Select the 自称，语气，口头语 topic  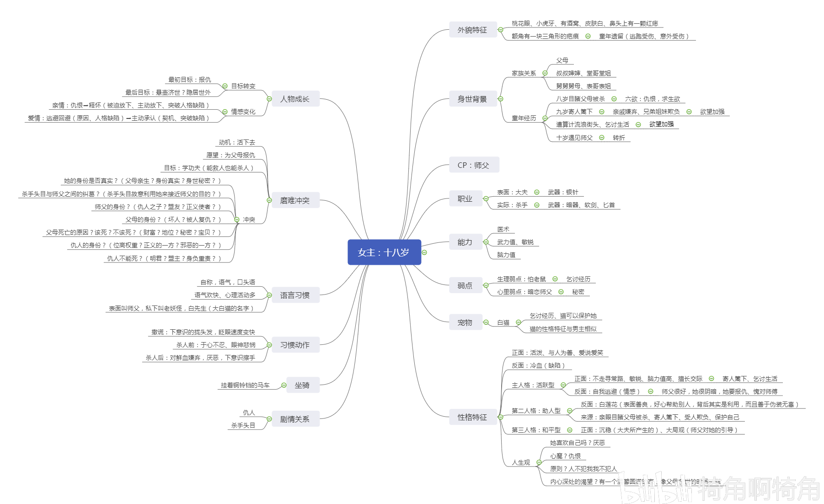[x=228, y=282]
